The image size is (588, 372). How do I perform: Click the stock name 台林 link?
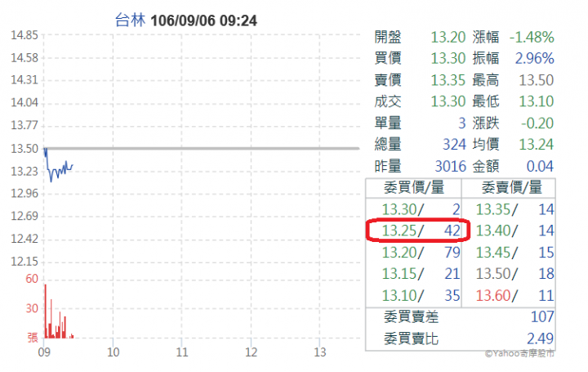130,20
